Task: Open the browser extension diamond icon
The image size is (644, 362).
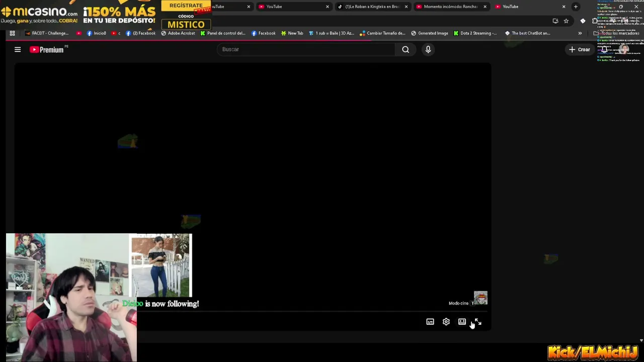Action: (583, 21)
